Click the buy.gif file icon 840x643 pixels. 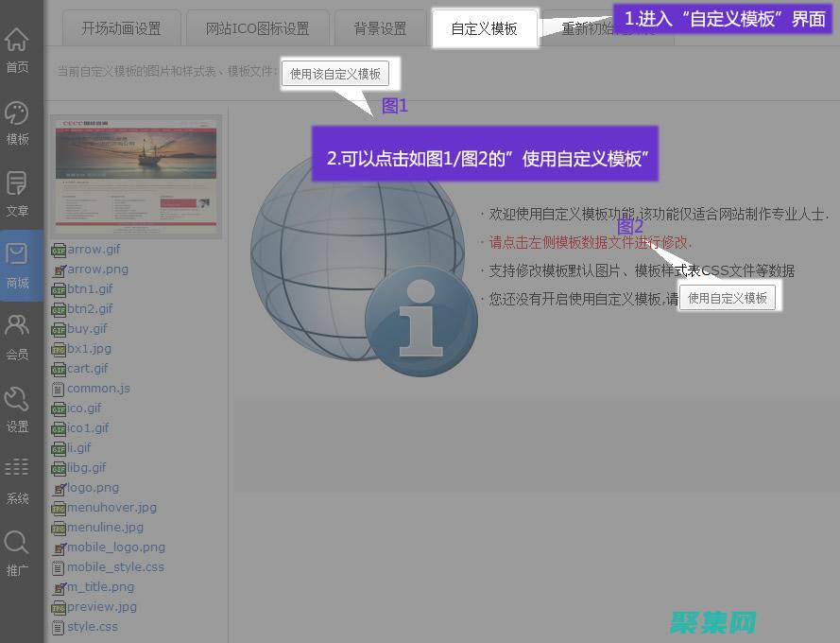pos(59,329)
